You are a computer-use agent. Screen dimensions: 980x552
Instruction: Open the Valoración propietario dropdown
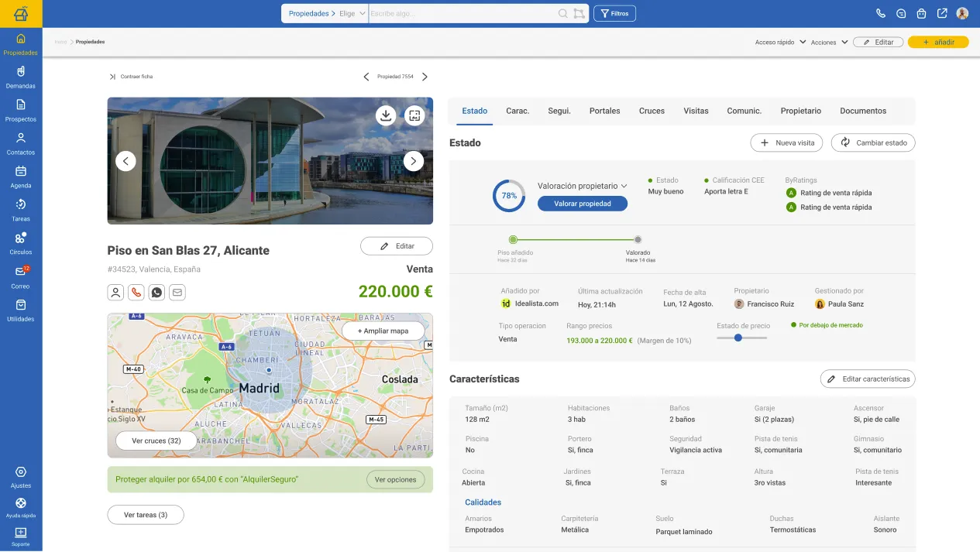[x=583, y=186]
